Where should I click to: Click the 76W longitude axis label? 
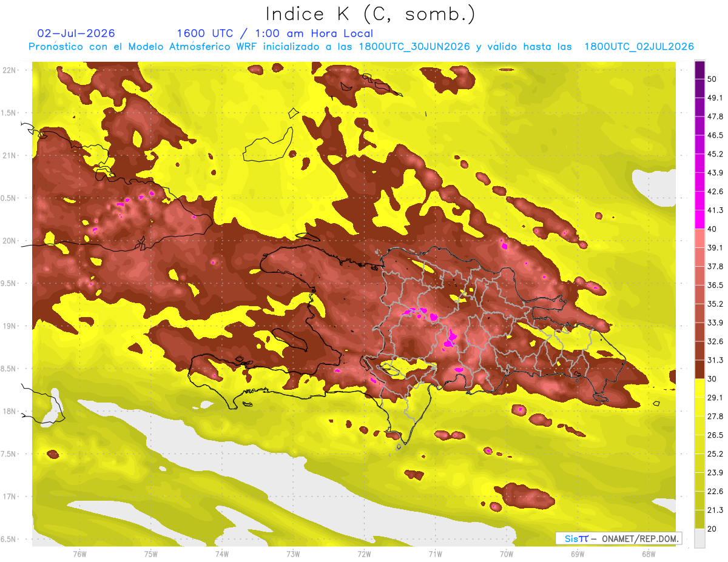coord(79,554)
